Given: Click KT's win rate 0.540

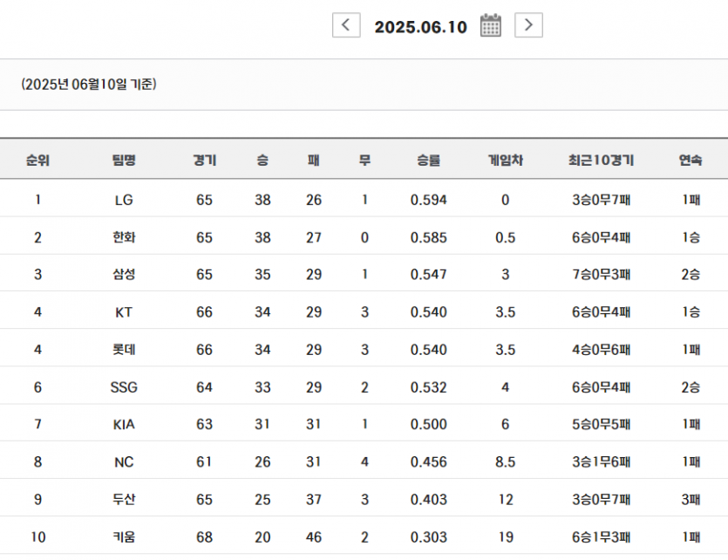Looking at the screenshot, I should (429, 312).
